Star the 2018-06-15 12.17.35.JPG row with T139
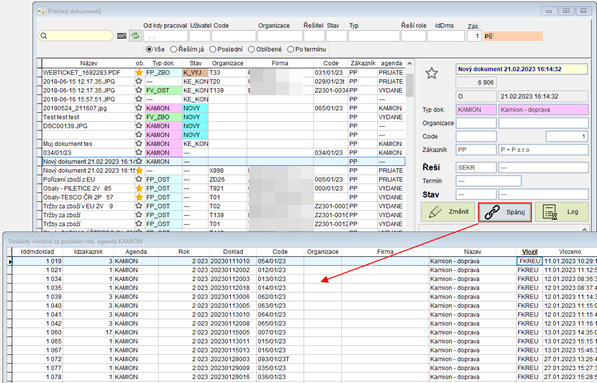The width and height of the screenshot is (597, 383). pos(139,90)
